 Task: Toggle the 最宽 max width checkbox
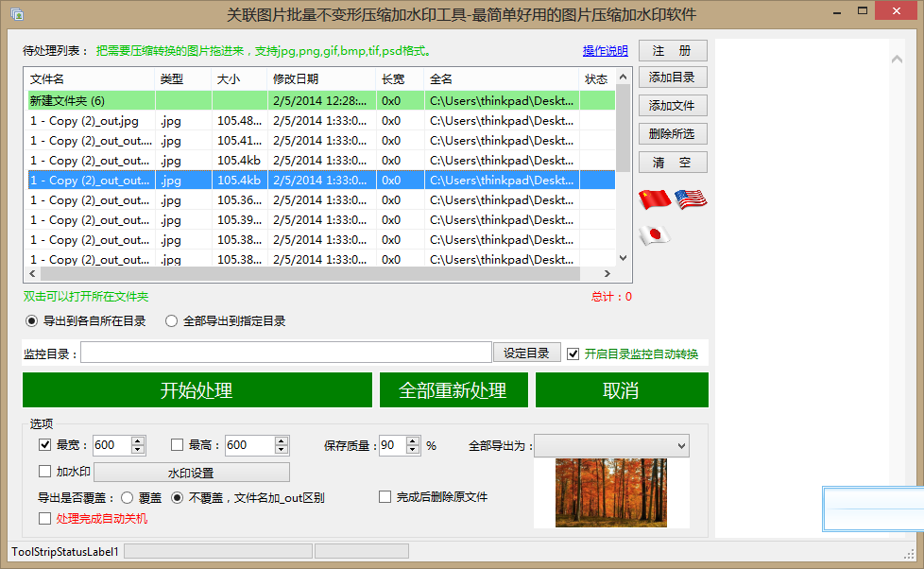[x=44, y=444]
